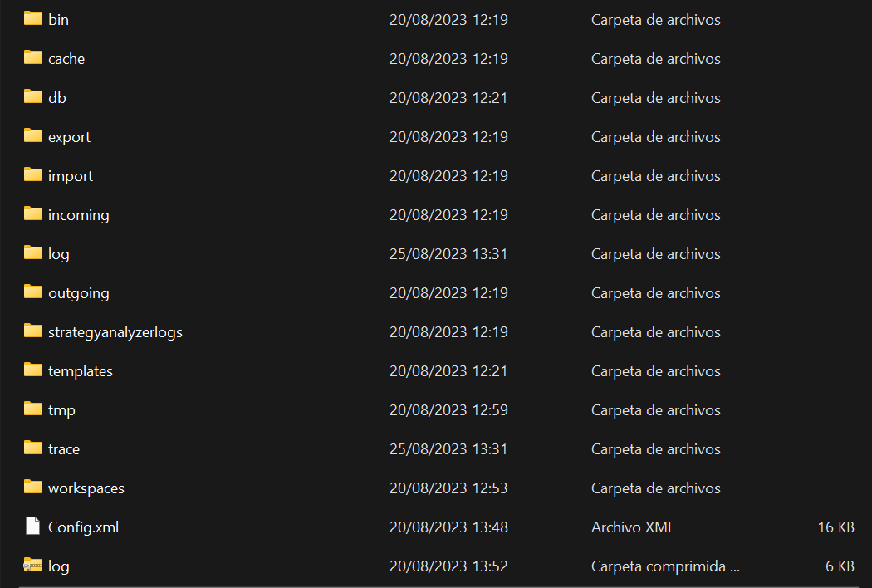872x588 pixels.
Task: Select the export folder icon
Action: [x=33, y=136]
